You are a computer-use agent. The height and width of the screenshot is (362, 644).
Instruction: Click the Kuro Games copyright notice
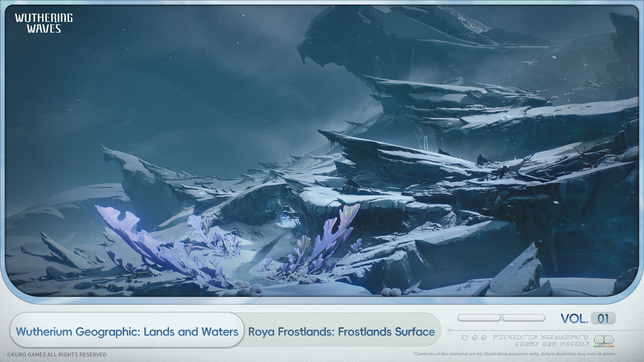pos(57,354)
